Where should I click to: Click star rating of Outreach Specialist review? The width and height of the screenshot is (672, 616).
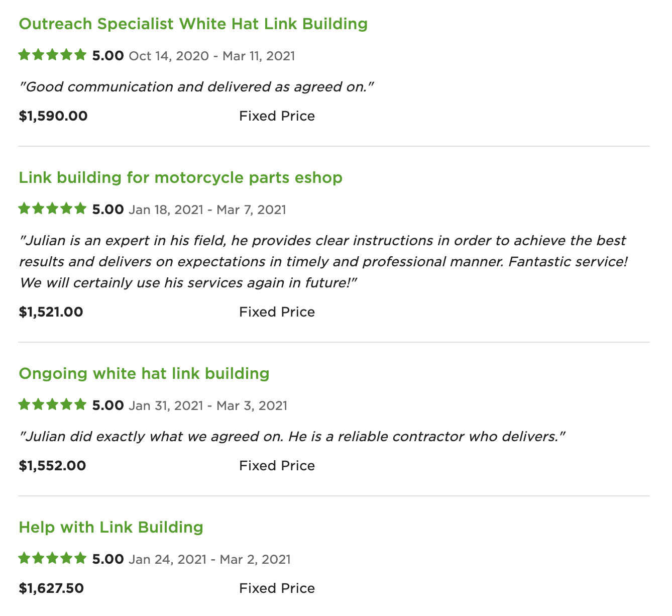point(53,55)
